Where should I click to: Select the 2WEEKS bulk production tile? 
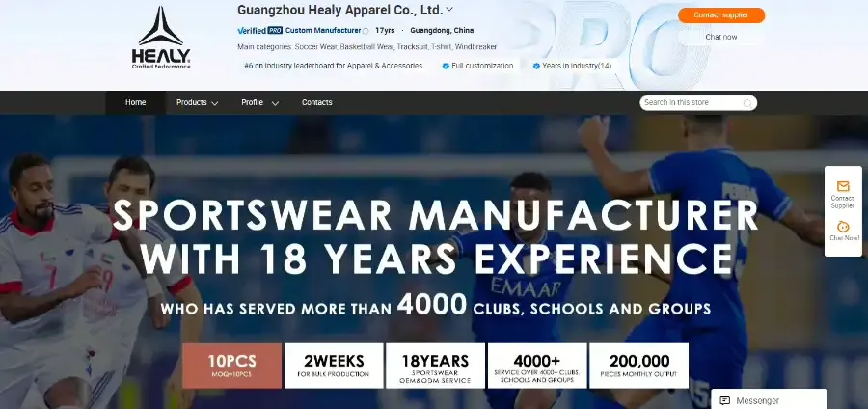334,366
